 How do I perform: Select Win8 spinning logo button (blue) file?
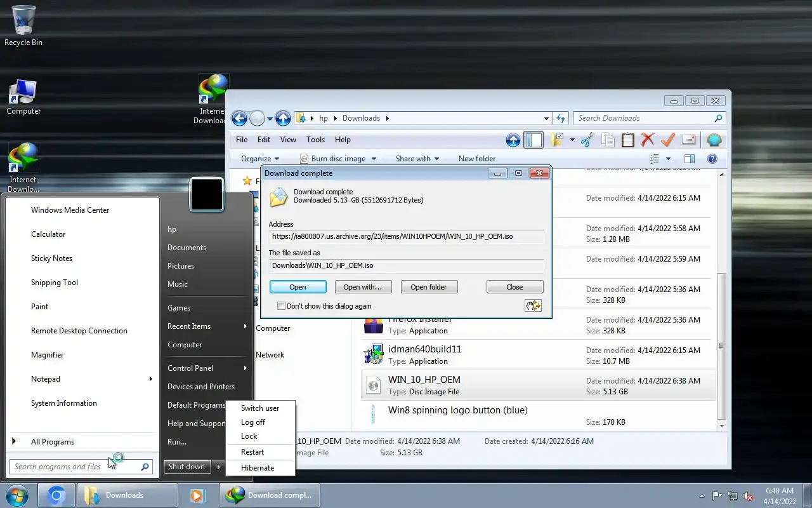point(538,416)
